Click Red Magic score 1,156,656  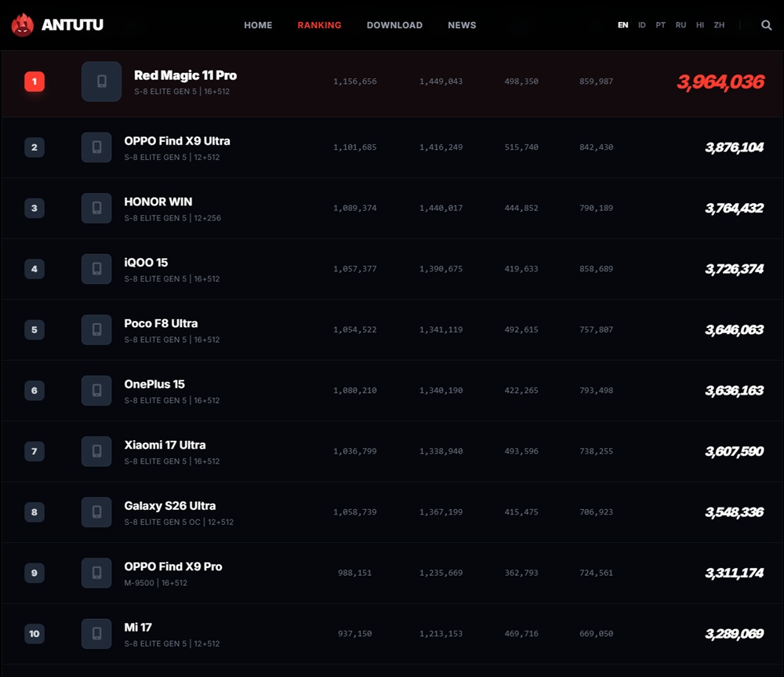[x=355, y=82]
